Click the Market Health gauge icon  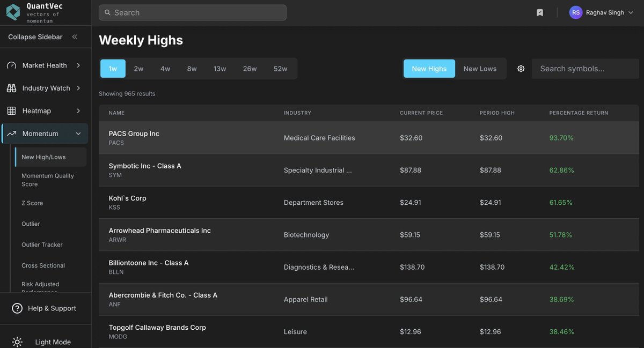(11, 65)
